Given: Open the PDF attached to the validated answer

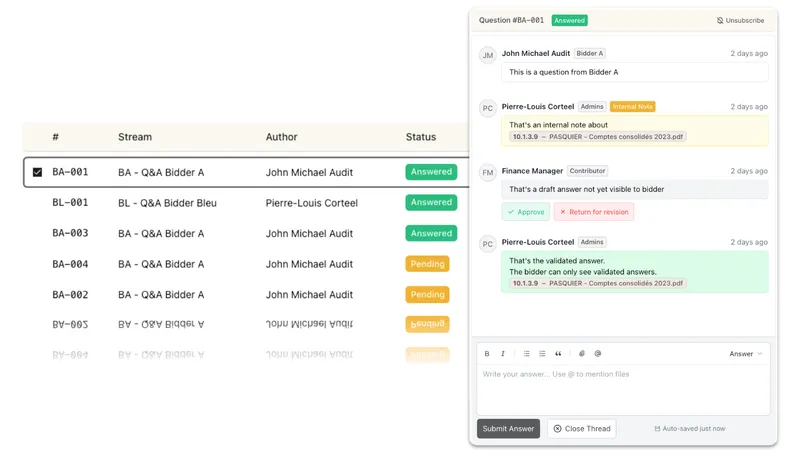Looking at the screenshot, I should click(x=597, y=283).
